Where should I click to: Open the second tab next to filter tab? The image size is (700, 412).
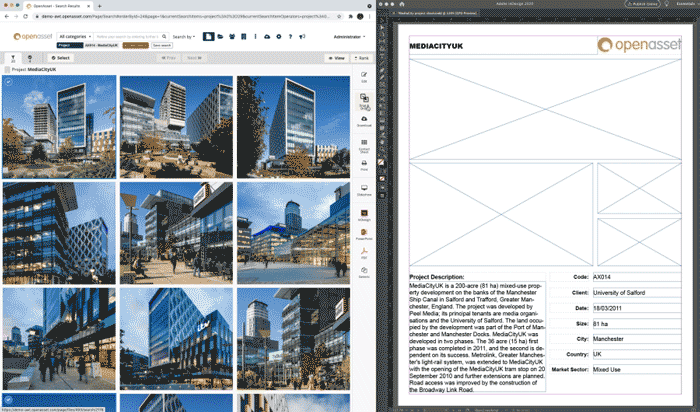(30, 58)
